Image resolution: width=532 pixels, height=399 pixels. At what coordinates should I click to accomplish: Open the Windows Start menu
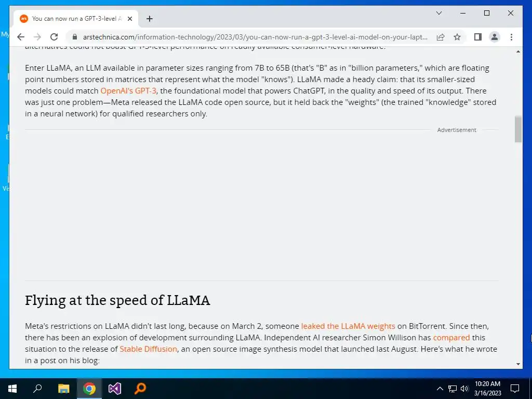[12, 389]
